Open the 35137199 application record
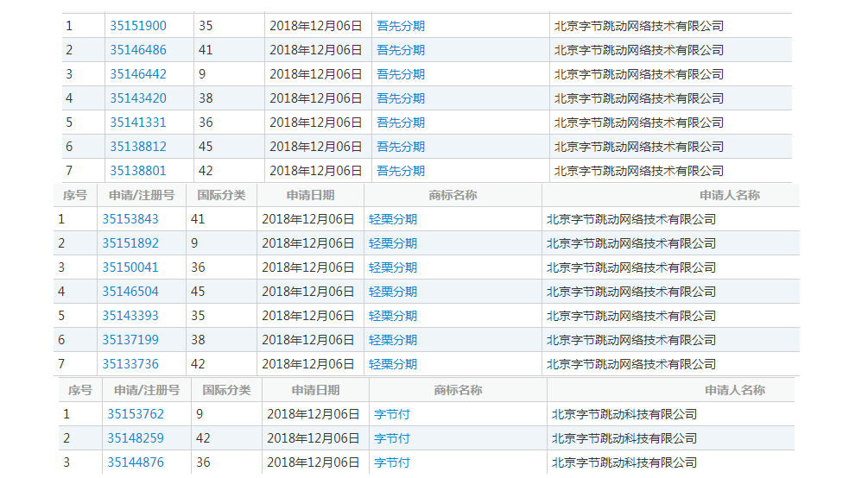 click(130, 340)
